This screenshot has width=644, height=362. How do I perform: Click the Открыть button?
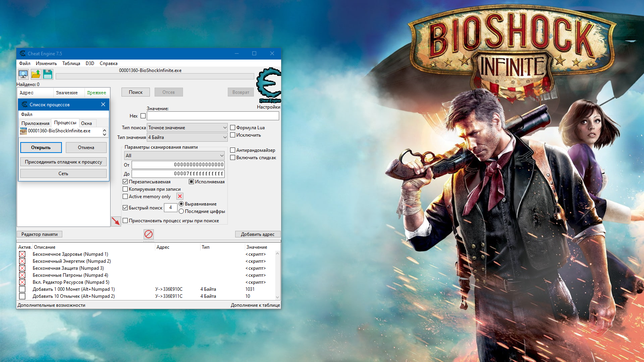click(41, 148)
